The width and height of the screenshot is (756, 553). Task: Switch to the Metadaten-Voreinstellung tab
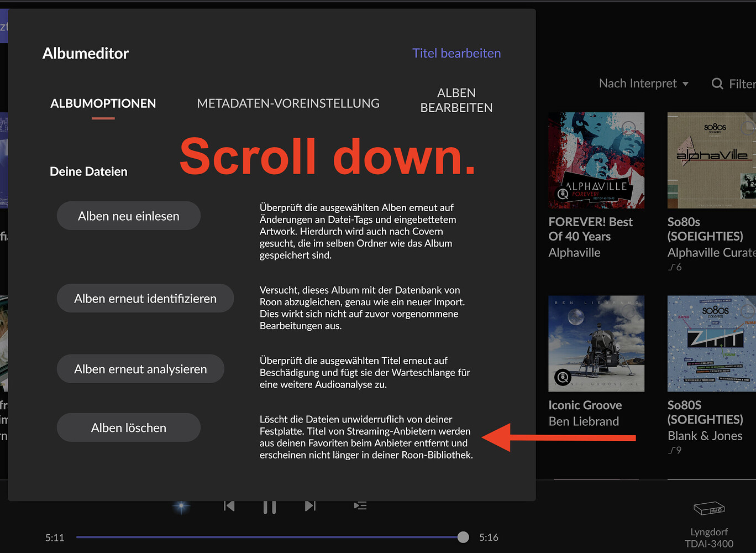[288, 103]
